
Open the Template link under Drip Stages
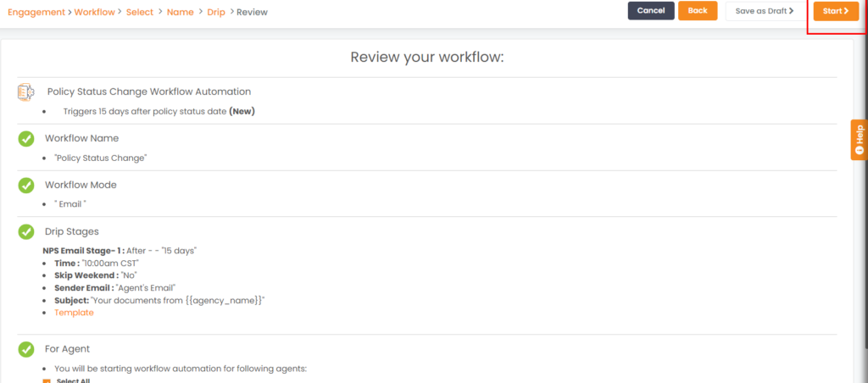coord(74,313)
